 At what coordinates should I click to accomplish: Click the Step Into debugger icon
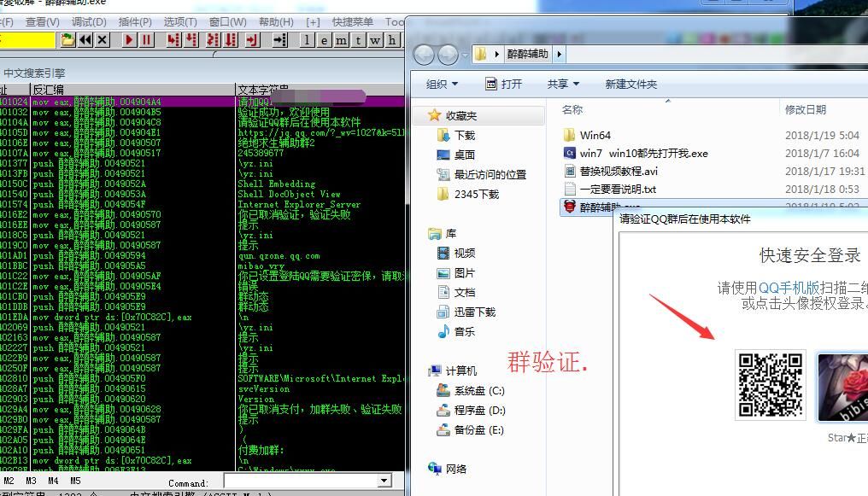click(173, 40)
